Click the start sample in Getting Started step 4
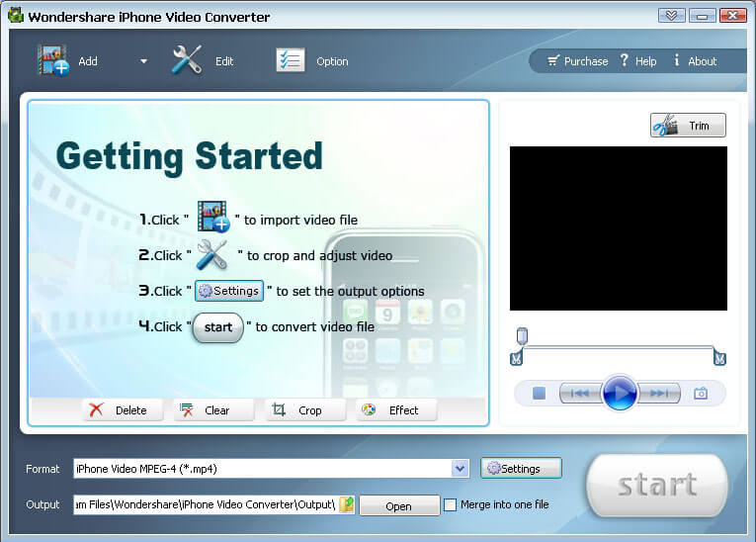756x542 pixels. (x=218, y=327)
